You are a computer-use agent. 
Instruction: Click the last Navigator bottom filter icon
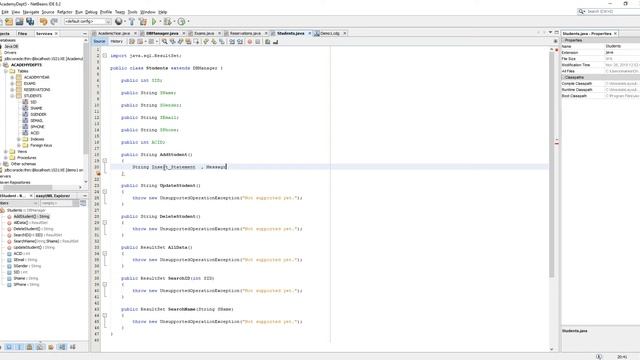point(73,347)
